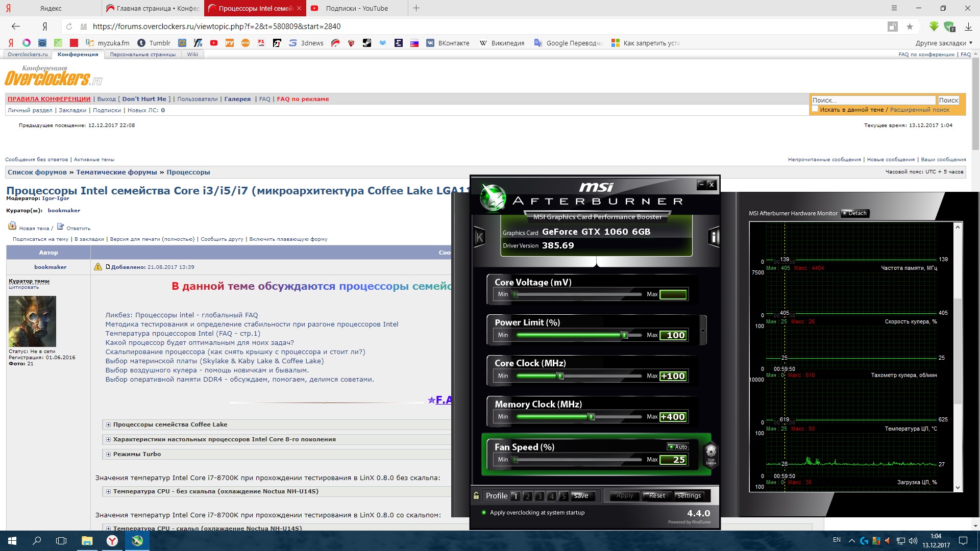Click the profile lock padlock icon
Viewport: 980px width, 551px height.
coord(476,495)
